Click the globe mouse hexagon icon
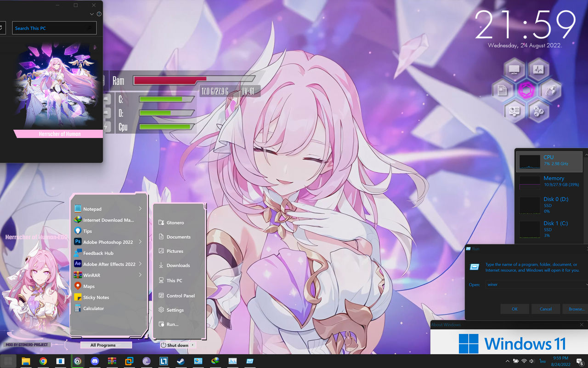Screen dimensions: 588x368 (550, 91)
